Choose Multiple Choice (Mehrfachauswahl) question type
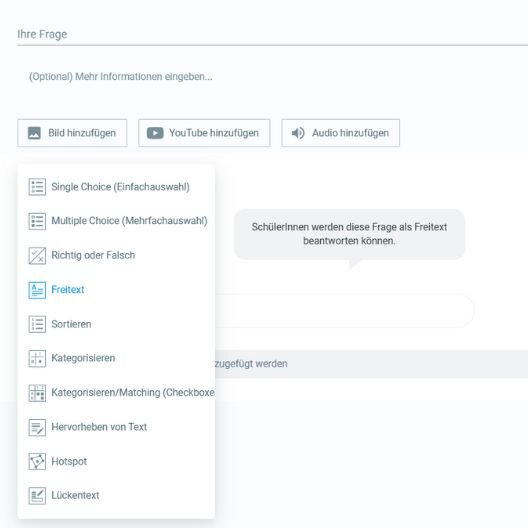The image size is (528, 528). point(116,221)
